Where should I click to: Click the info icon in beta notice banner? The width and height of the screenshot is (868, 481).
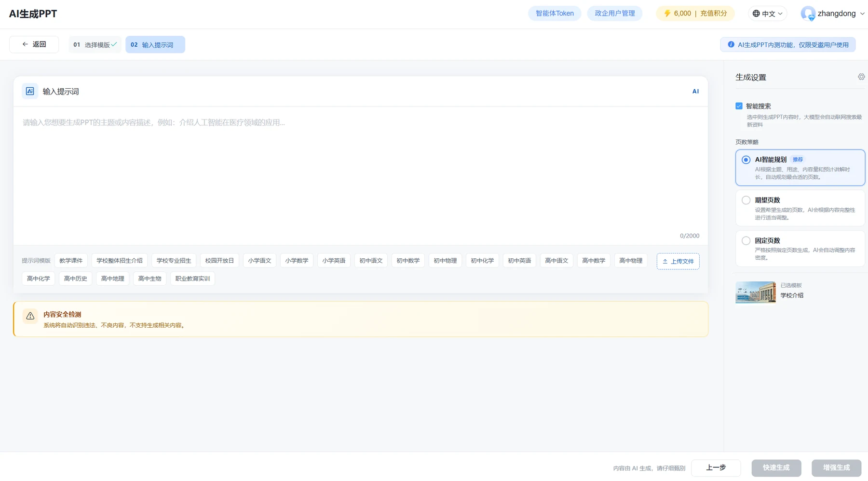pos(731,44)
